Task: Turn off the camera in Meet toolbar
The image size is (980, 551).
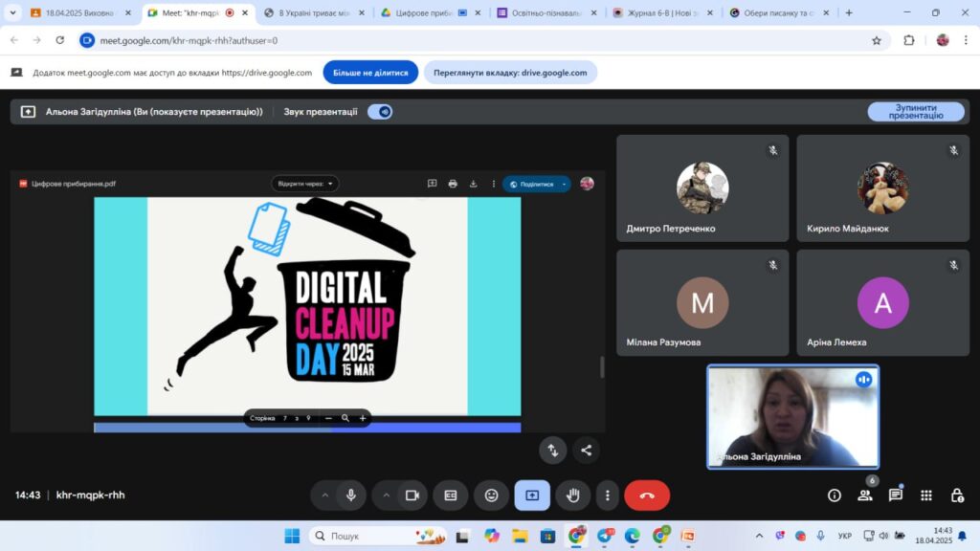Action: [412, 496]
